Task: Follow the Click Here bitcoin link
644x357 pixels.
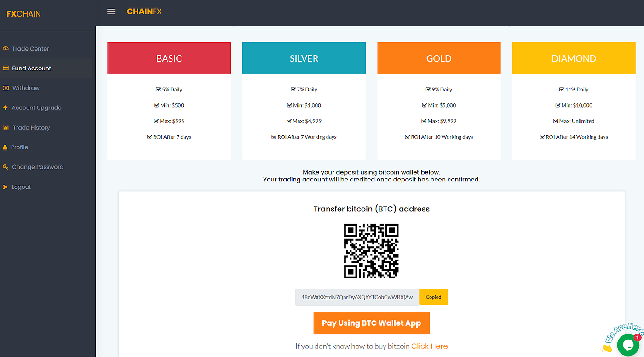Action: [x=429, y=346]
